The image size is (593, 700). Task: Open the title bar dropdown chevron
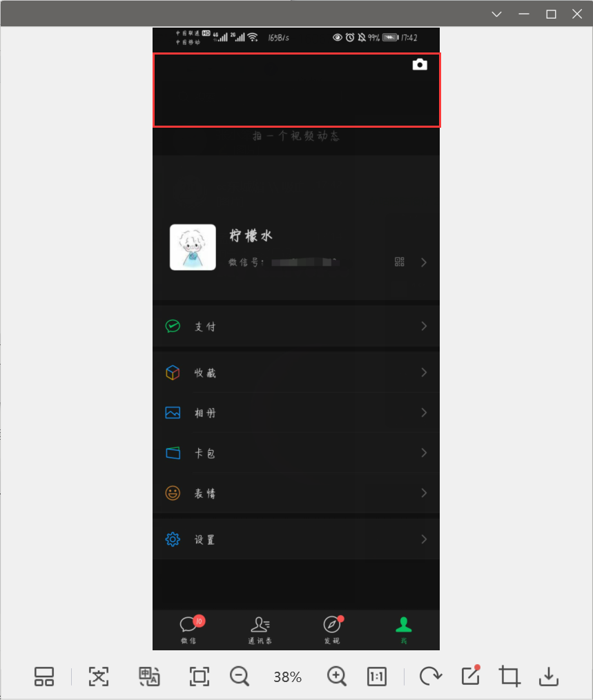496,14
